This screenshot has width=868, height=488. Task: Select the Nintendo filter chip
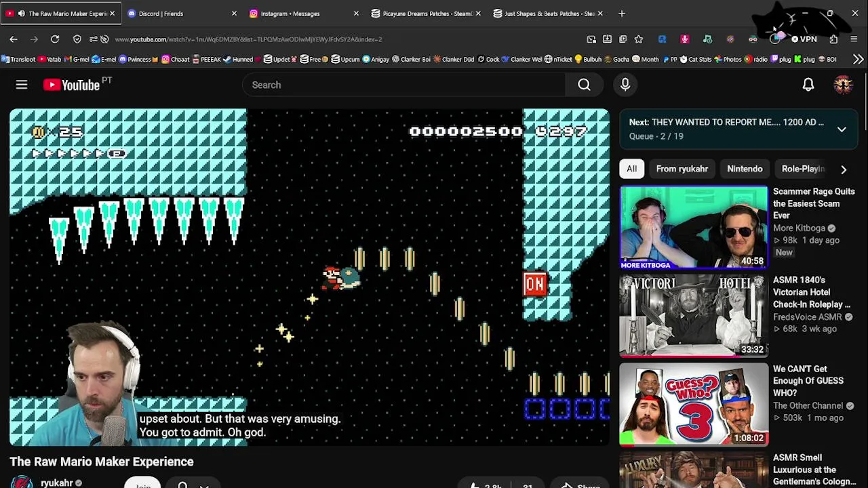tap(745, 169)
